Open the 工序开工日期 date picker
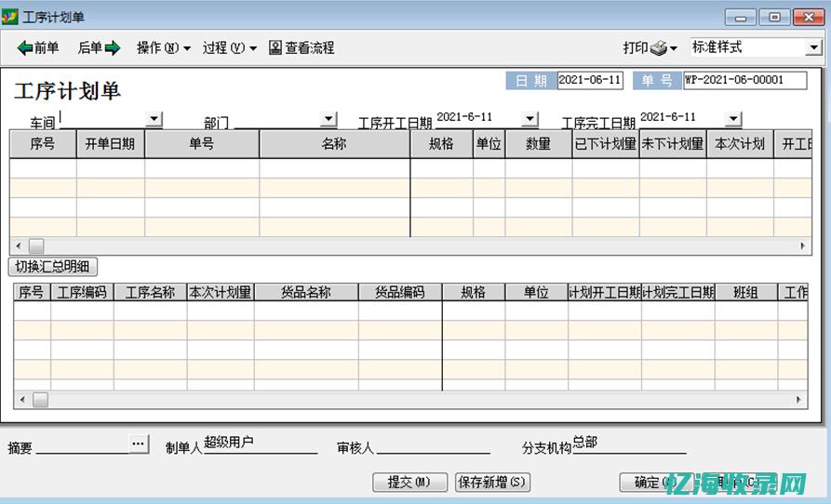This screenshot has height=504, width=831. [529, 119]
